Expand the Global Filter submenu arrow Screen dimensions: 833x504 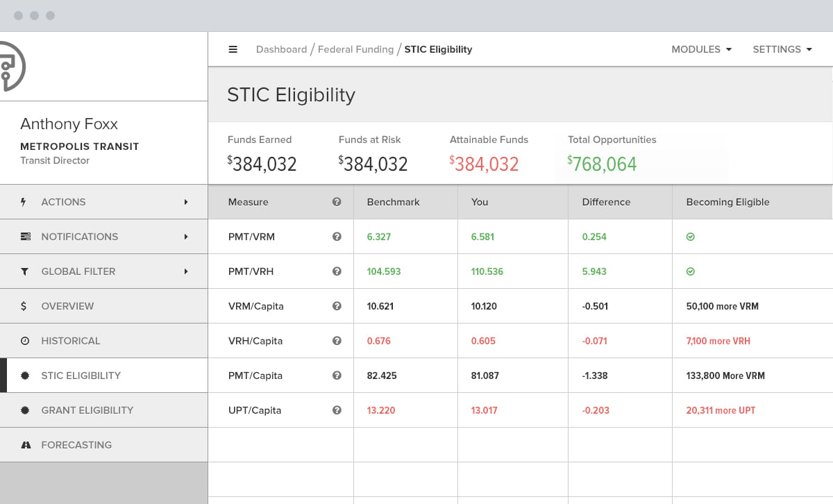[x=186, y=271]
